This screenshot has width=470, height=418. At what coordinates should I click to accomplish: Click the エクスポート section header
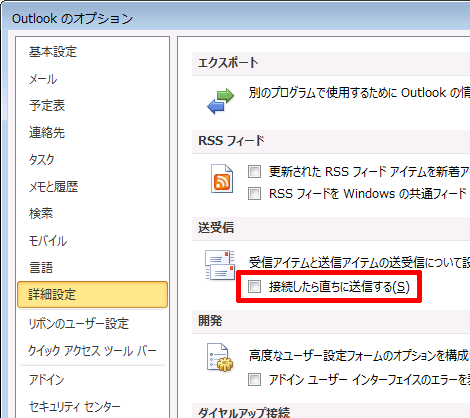331,63
